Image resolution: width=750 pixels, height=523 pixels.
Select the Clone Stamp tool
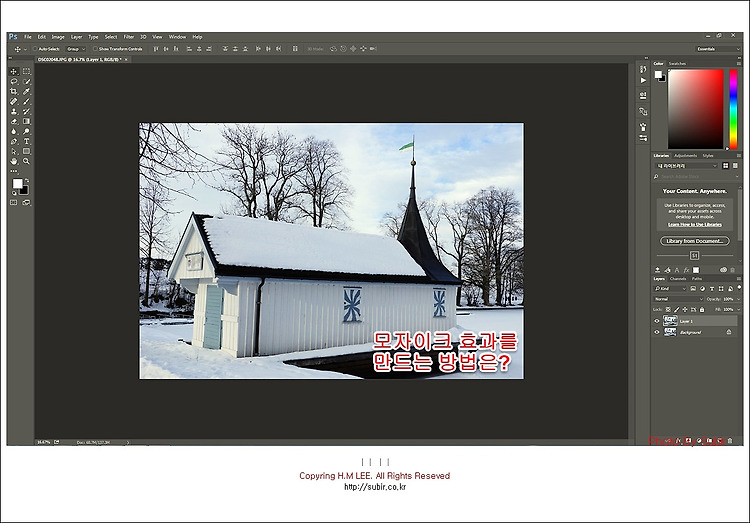pos(14,111)
